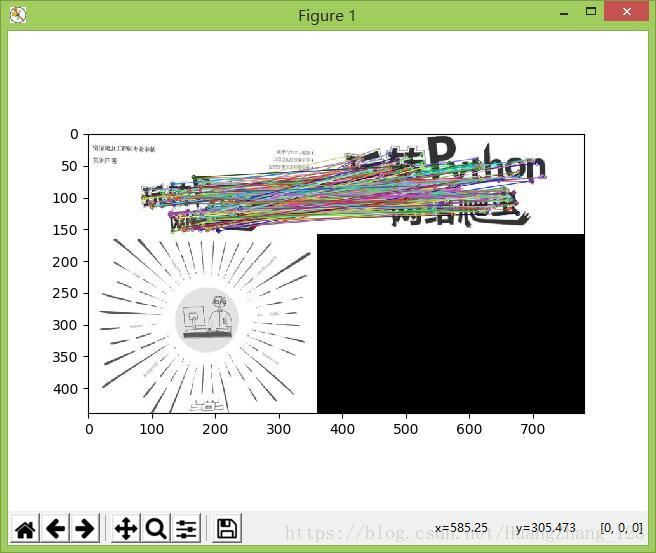The image size is (656, 553).
Task: Save the figure using the floppy disk icon
Action: click(227, 528)
